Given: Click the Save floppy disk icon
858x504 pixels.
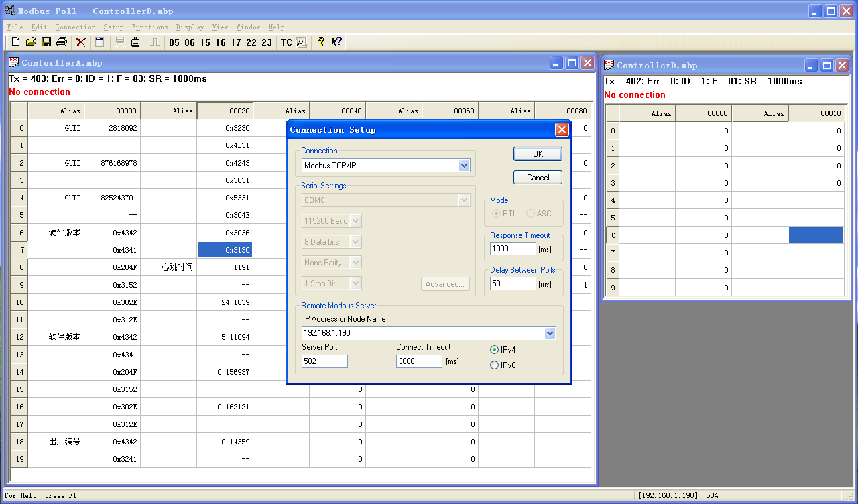Looking at the screenshot, I should point(46,42).
